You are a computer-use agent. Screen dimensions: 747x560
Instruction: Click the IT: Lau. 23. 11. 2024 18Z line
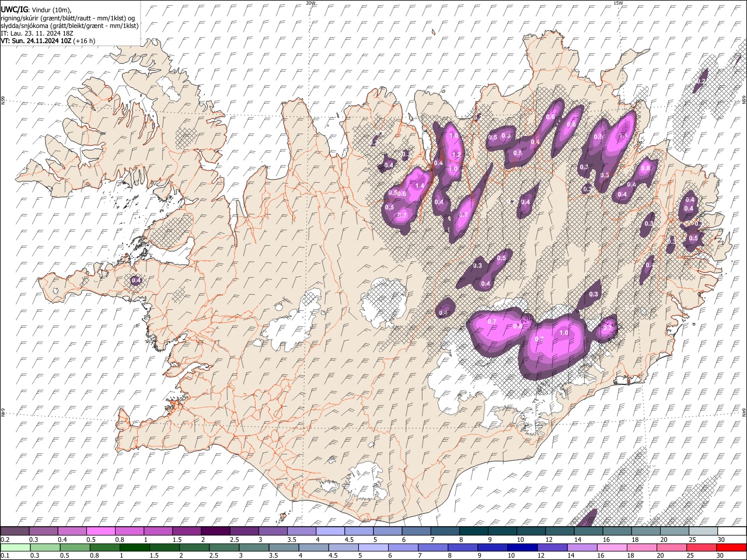coord(37,33)
